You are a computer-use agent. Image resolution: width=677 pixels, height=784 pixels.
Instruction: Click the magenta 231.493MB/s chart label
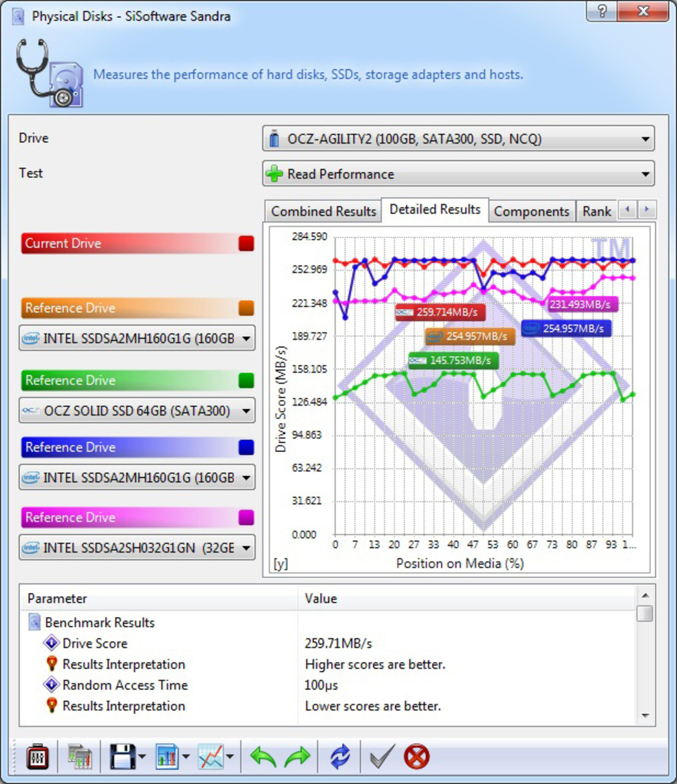583,304
